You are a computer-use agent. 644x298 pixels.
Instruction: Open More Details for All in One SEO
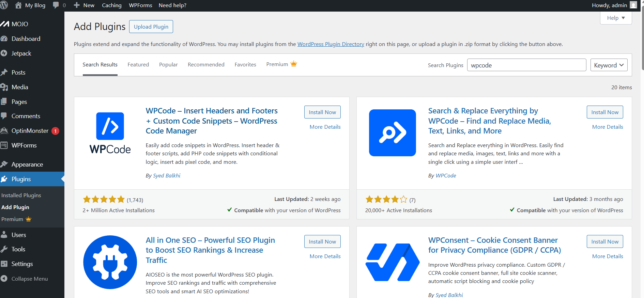325,256
